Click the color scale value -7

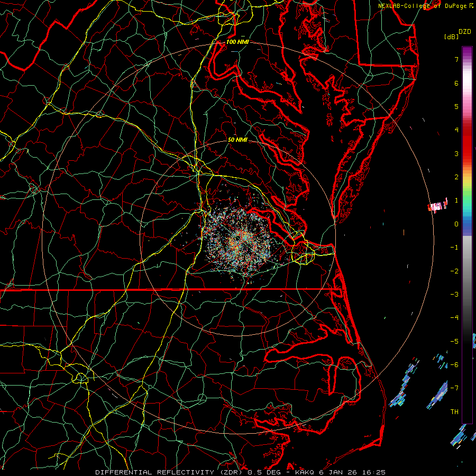click(454, 388)
